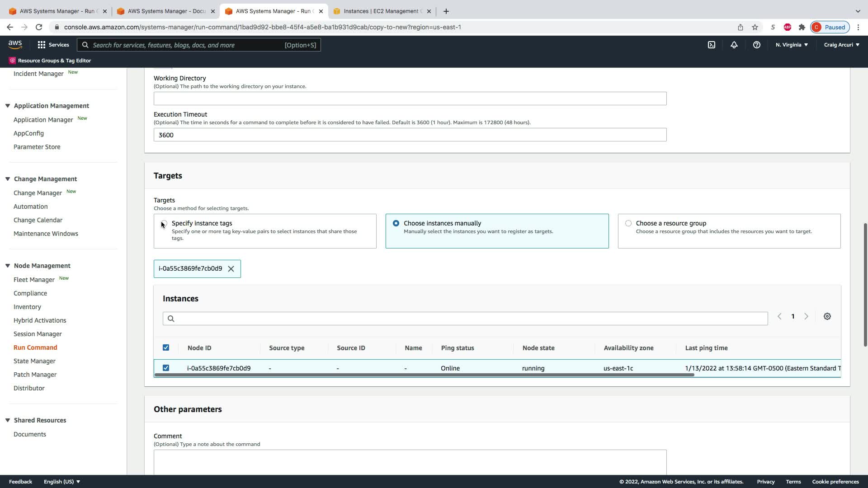Bookmark this page with star icon
Image resolution: width=868 pixels, height=488 pixels.
pyautogui.click(x=755, y=27)
